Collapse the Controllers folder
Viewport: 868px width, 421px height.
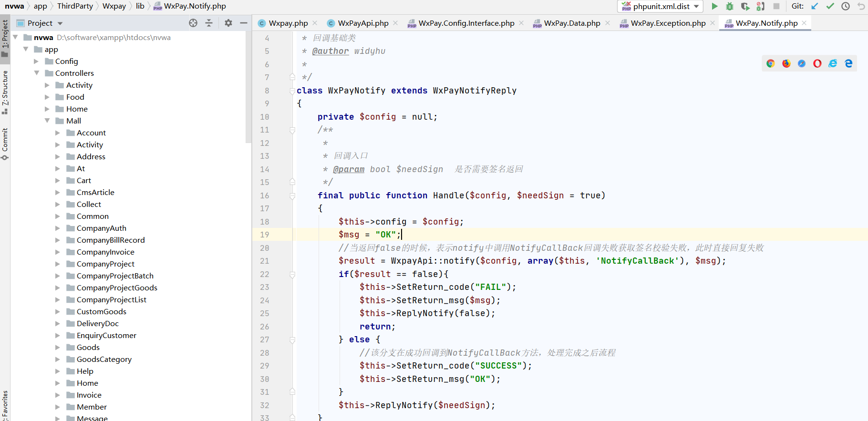tap(36, 73)
